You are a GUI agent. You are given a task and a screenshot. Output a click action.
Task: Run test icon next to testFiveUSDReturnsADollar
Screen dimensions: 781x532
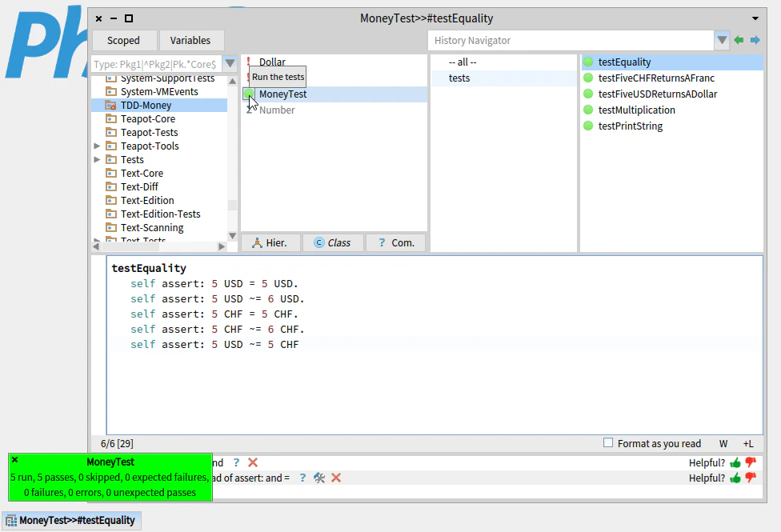coord(588,94)
